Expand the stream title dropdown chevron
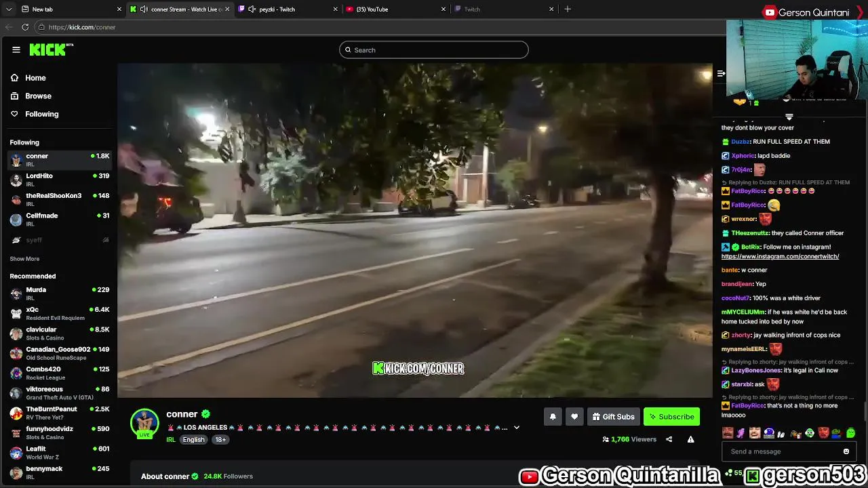Screen dimensions: 868x488 (516, 428)
